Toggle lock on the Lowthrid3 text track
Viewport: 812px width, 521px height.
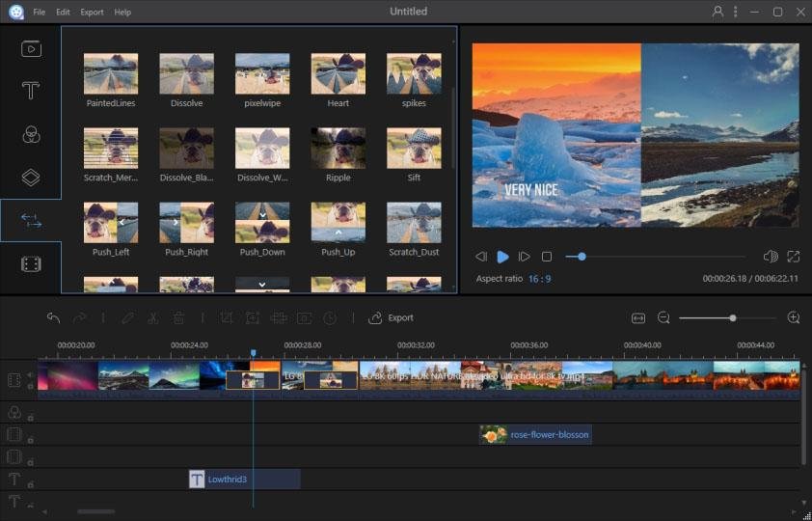coord(31,482)
